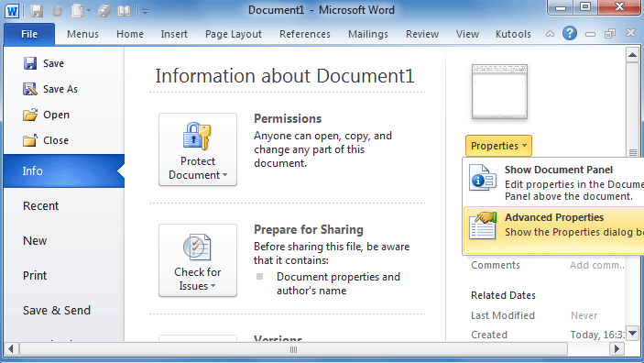Click the Related Dates heading
Screen dimensions: 644x363
tap(503, 295)
